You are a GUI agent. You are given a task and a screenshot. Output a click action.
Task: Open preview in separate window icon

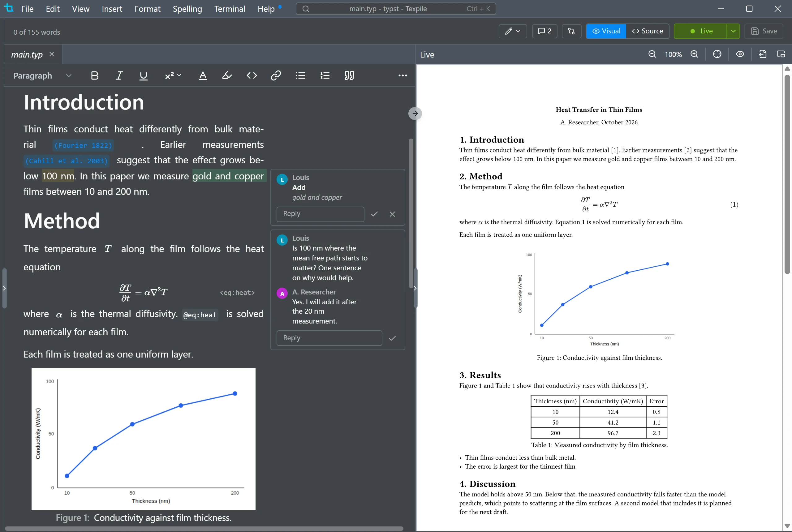[x=781, y=54]
